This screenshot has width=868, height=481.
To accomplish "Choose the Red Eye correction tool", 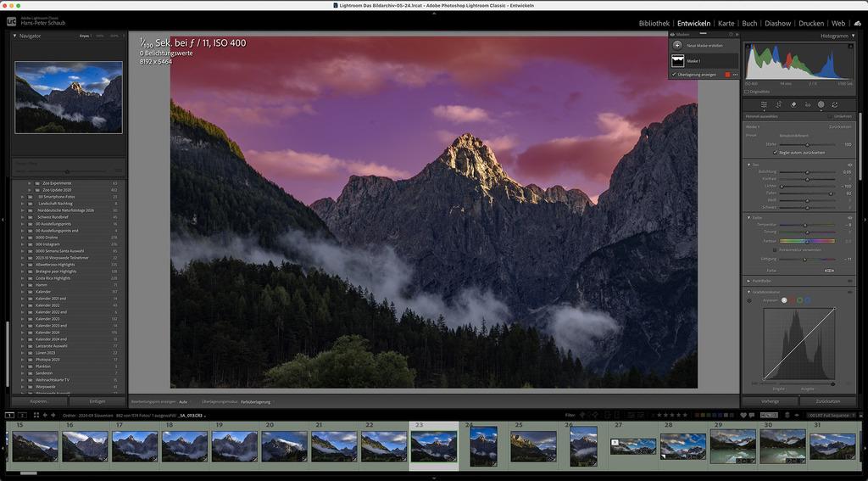I will coord(806,104).
